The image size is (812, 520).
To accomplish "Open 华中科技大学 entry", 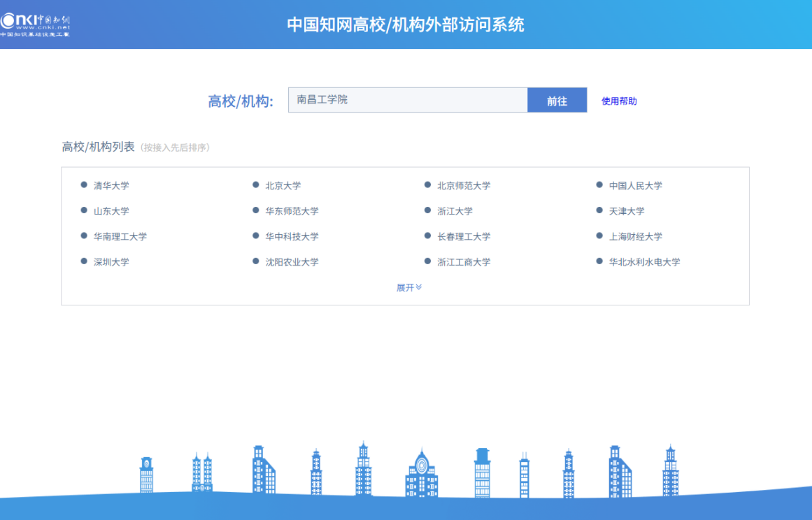I will pyautogui.click(x=292, y=237).
